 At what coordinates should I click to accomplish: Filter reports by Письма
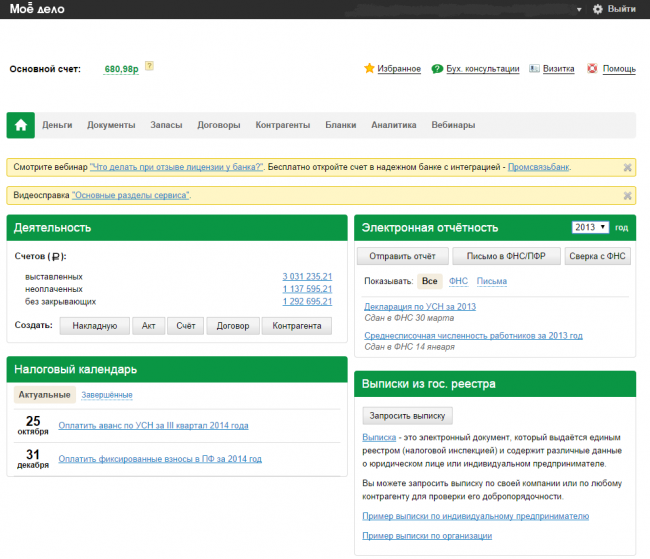click(492, 281)
